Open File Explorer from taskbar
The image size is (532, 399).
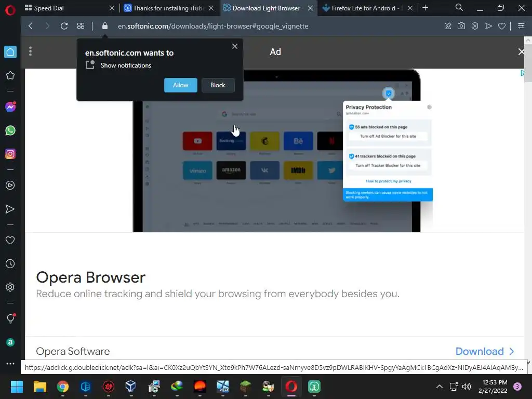pos(39,387)
